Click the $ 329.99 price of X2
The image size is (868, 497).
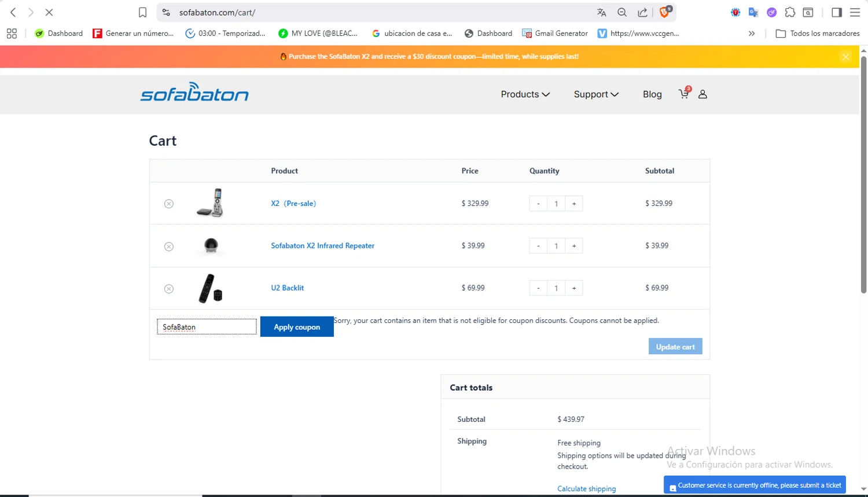click(475, 204)
